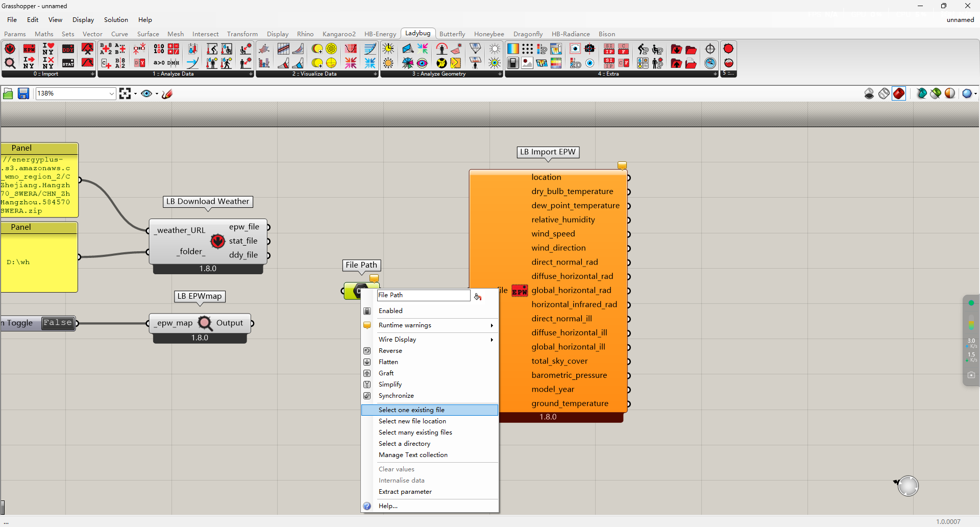Choose the LB Import STAT toolbar icon
The height and width of the screenshot is (527, 980).
click(x=68, y=63)
